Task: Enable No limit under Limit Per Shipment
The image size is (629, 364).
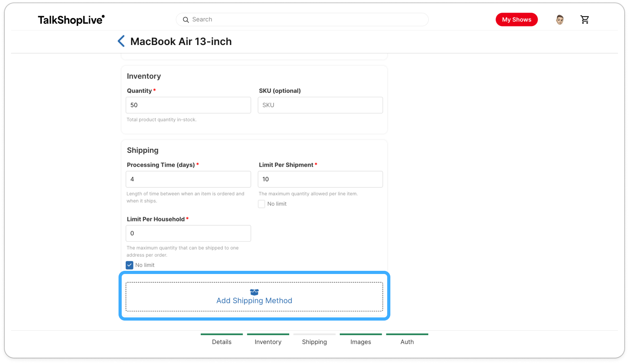Action: click(x=262, y=204)
